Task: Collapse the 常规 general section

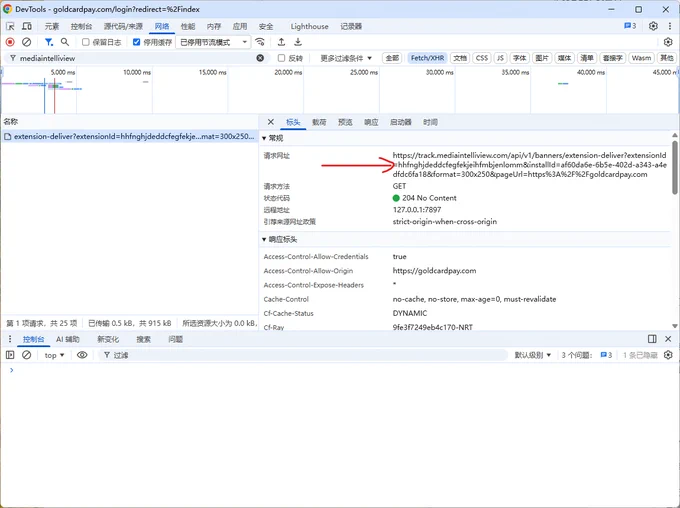Action: [x=272, y=138]
